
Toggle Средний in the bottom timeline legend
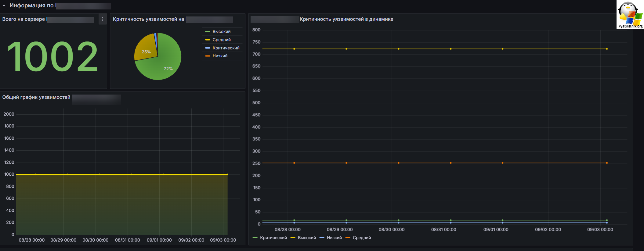(x=362, y=238)
